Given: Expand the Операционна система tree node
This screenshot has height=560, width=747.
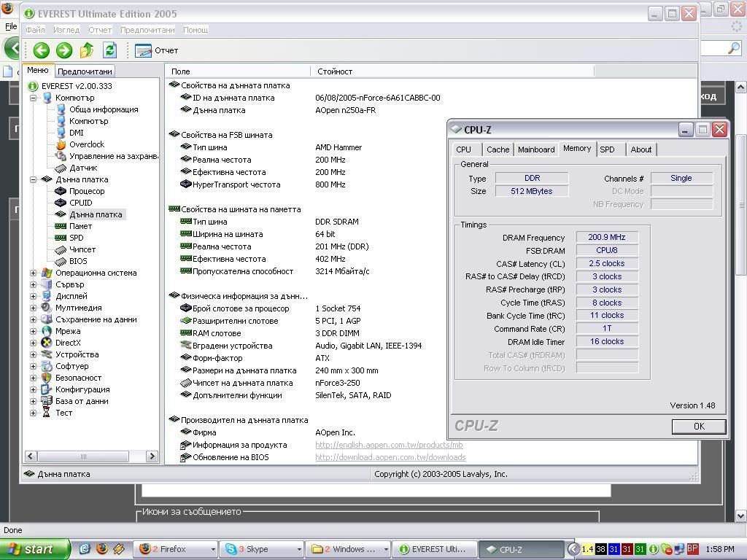Looking at the screenshot, I should coord(34,273).
